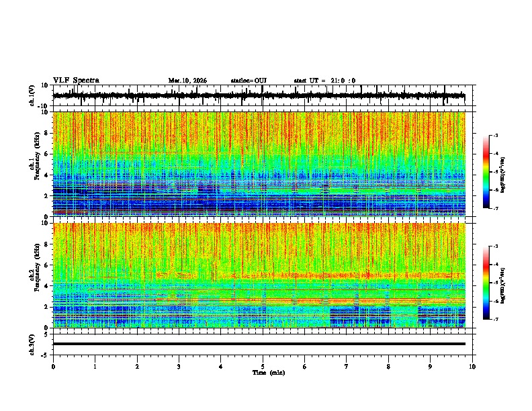Viewport: 532px width, 411px height.
Task: Click the '-7' label on ch.2 color scale
Action: [495, 319]
